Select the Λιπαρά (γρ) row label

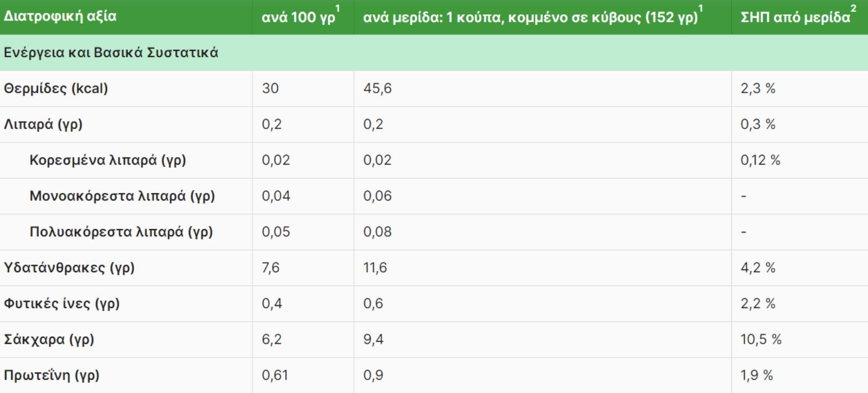tap(43, 124)
